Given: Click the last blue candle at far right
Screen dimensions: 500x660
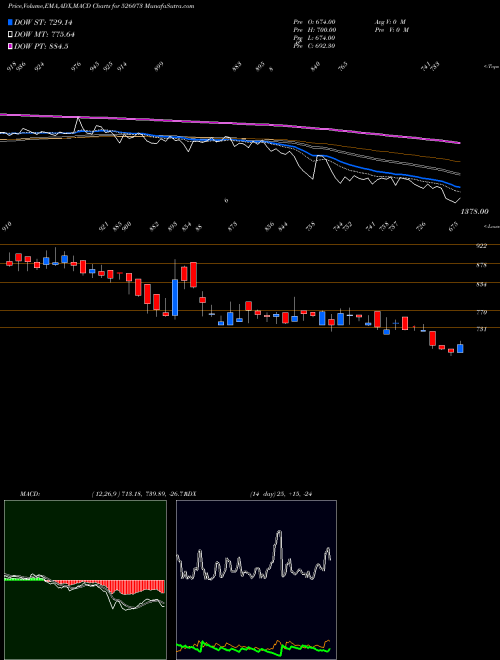Looking at the screenshot, I should (460, 349).
